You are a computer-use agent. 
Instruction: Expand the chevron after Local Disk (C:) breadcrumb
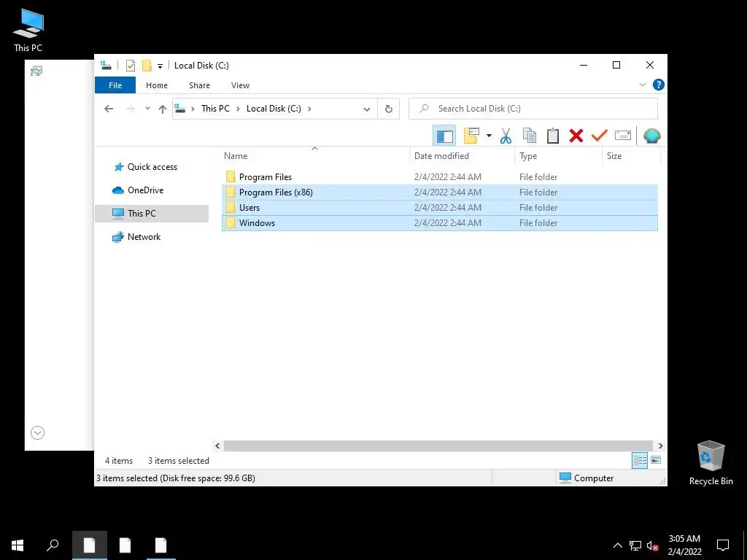(x=309, y=109)
